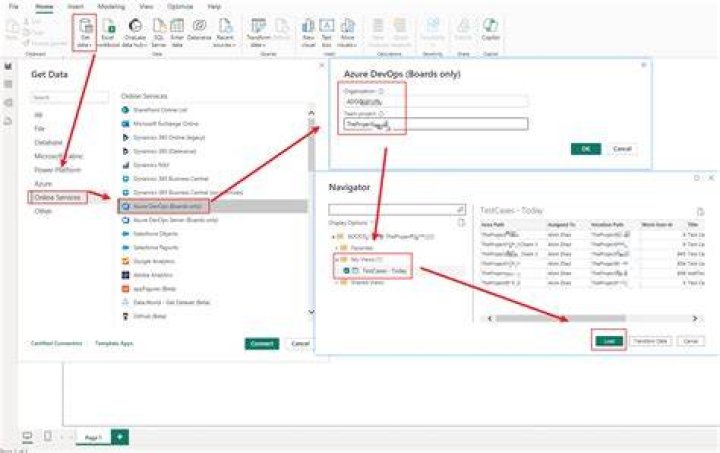Viewport: 720px width, 453px height.
Task: Open the Get data ribbon button
Action: (85, 32)
